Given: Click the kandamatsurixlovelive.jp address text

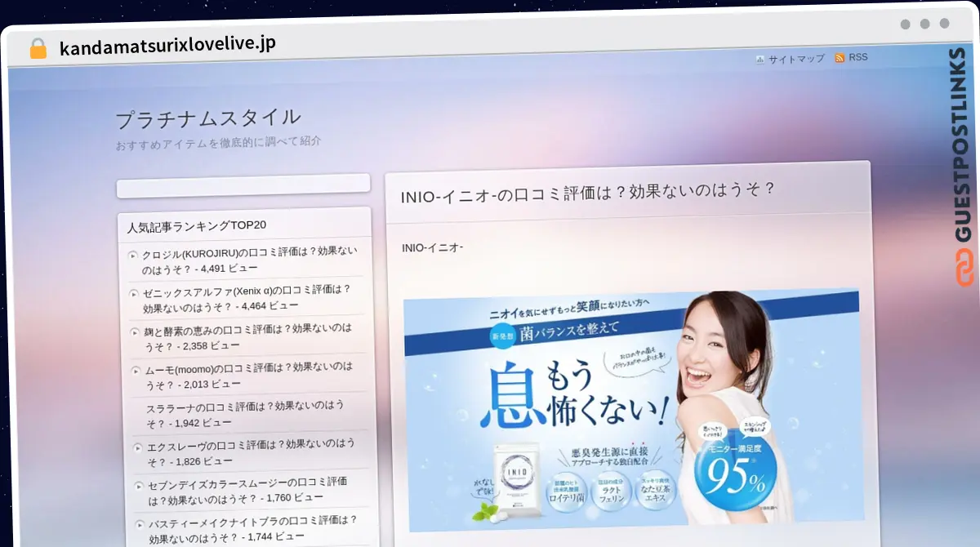Looking at the screenshot, I should [x=167, y=46].
